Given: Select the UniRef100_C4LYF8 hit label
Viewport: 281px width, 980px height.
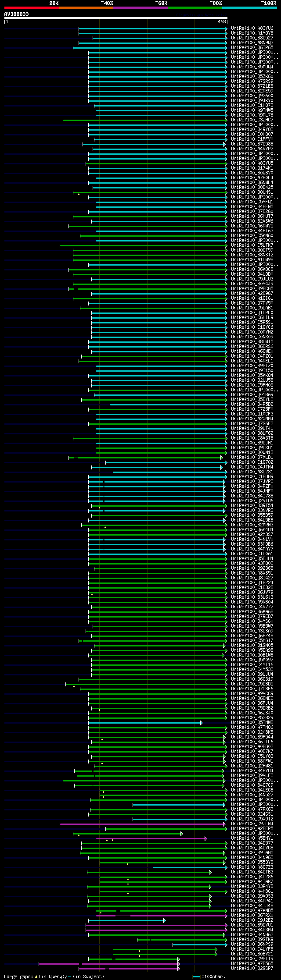Looking at the screenshot, I should pos(252,949).
